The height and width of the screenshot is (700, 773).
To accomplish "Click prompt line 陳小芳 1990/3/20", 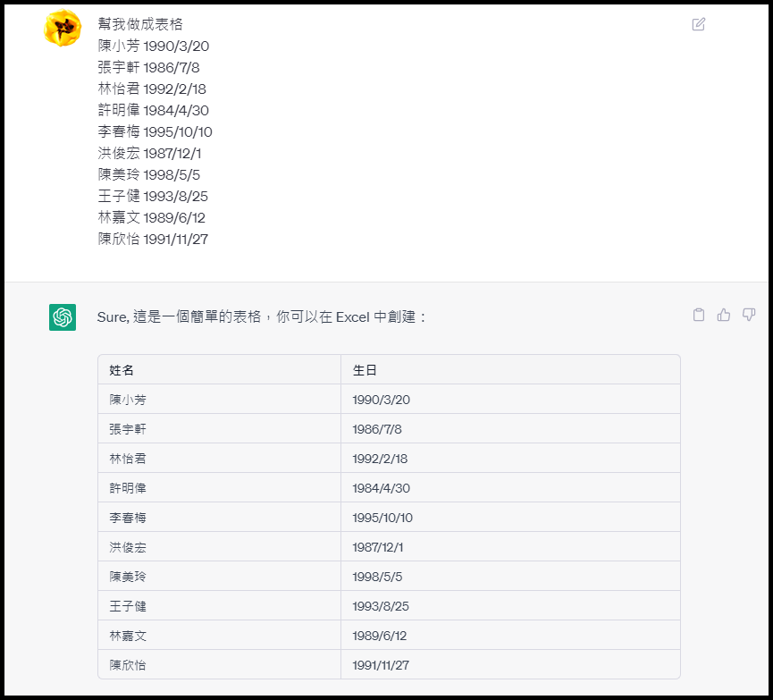I will click(x=154, y=46).
